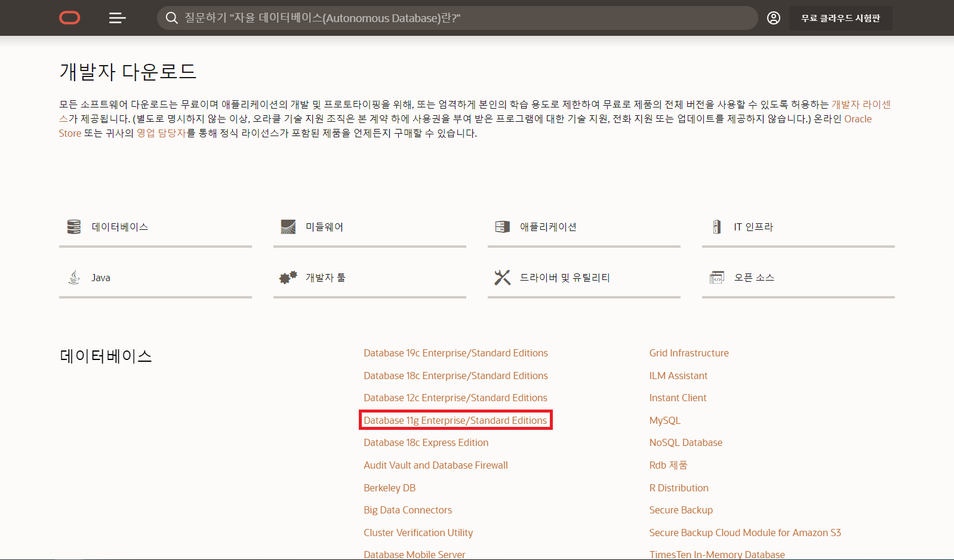Click the 무료 클라우드 시험판 button
This screenshot has height=560, width=954.
pos(841,18)
